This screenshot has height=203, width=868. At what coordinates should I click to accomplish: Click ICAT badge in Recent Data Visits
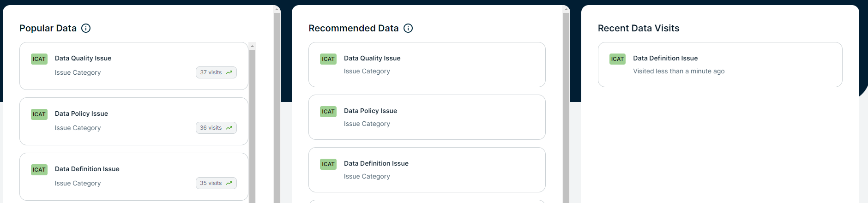pyautogui.click(x=617, y=59)
